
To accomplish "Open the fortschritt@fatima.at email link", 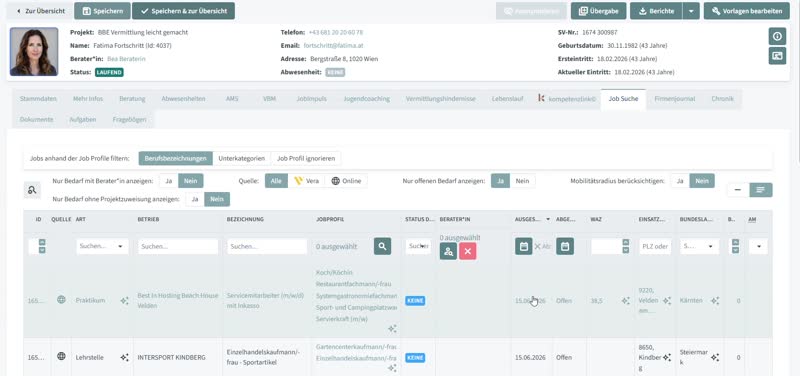I will coord(333,45).
